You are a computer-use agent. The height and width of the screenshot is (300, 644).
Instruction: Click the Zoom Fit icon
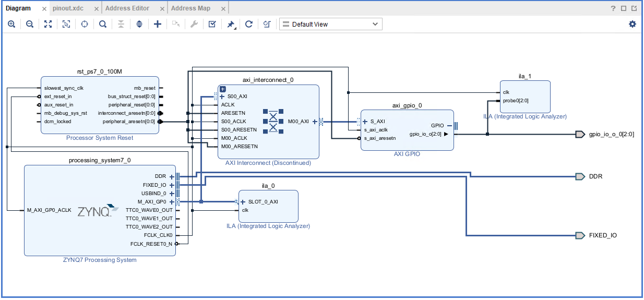click(x=48, y=24)
